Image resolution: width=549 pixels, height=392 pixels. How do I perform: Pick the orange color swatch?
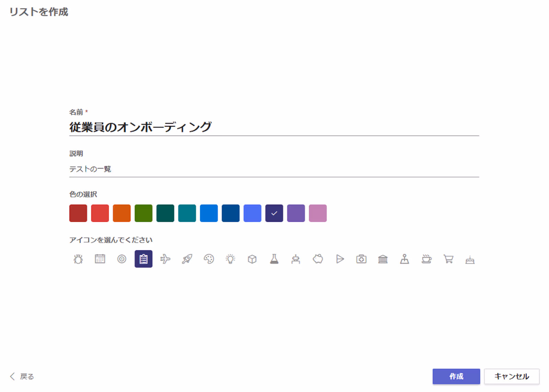point(122,213)
